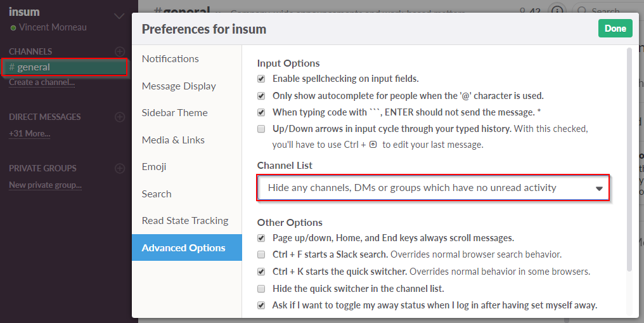Open the Channel List dropdown
This screenshot has width=644, height=323.
coord(433,188)
